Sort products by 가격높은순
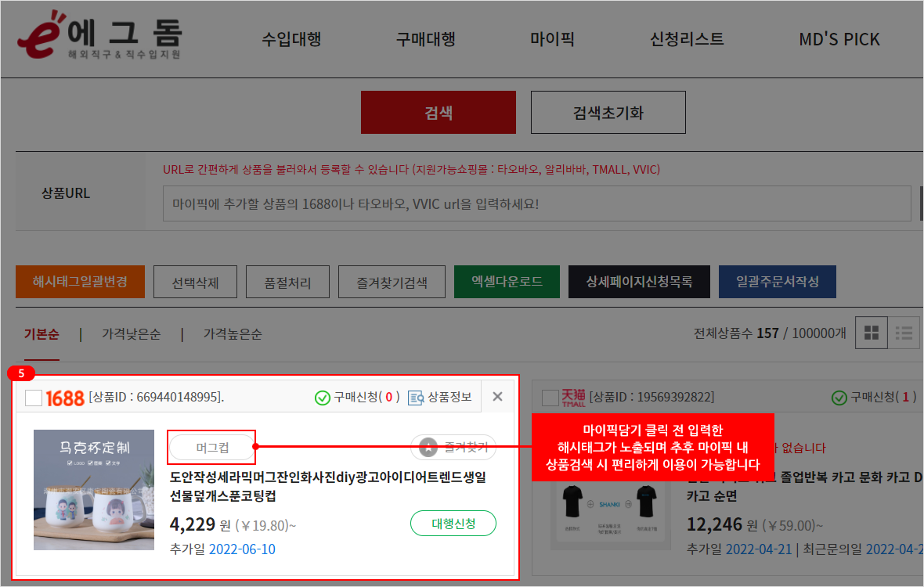Viewport: 924px width, 587px height. tap(233, 334)
